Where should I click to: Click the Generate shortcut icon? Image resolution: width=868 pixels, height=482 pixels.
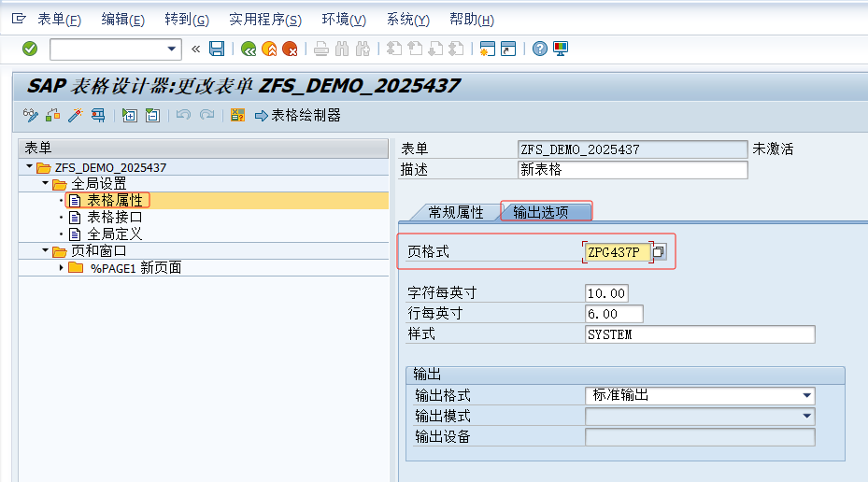pos(508,49)
